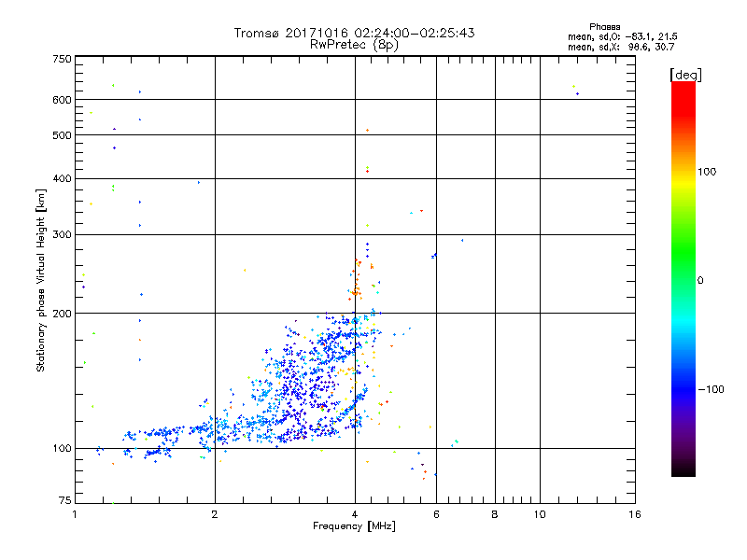Click the 'mean, sd,O: -83.1, 21.5' line

coord(622,36)
